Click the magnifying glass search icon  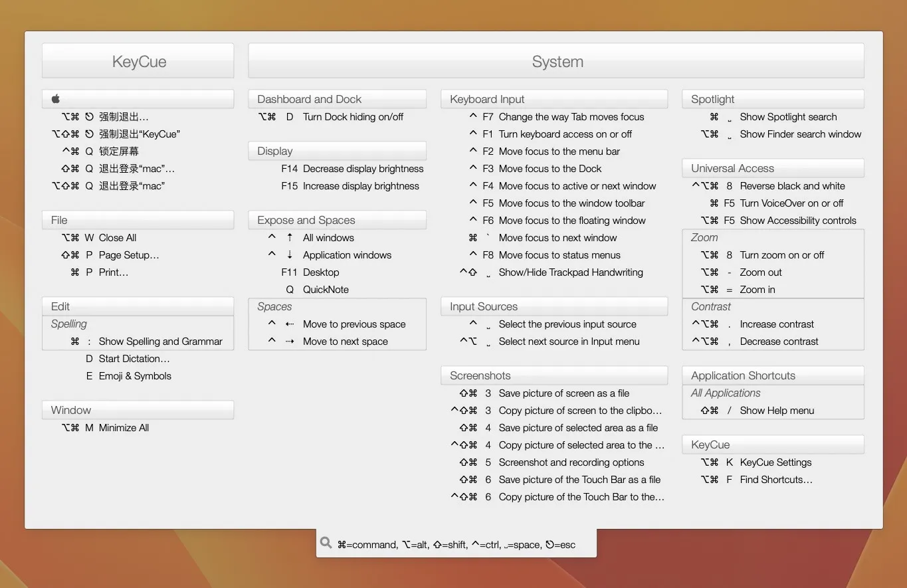pos(326,543)
